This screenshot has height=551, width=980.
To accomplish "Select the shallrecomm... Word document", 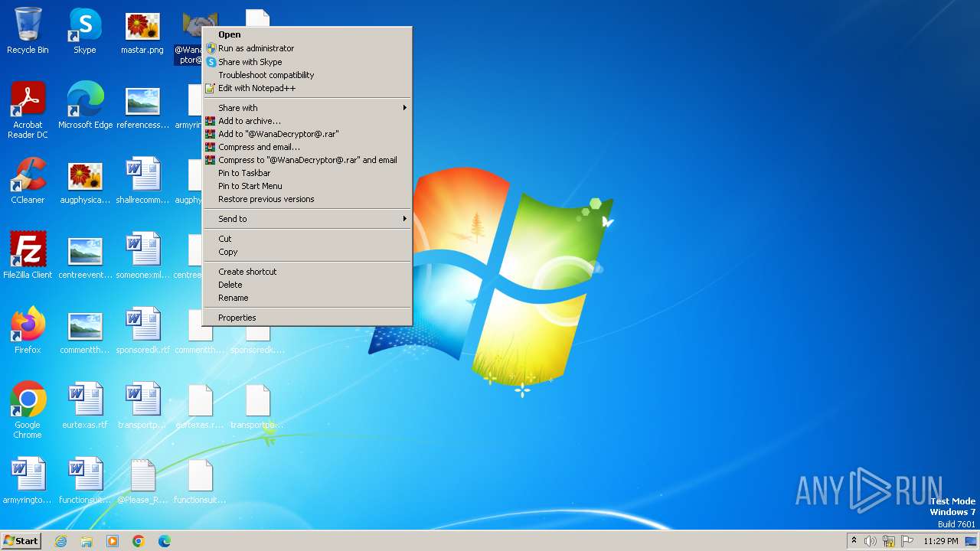I will (x=142, y=181).
